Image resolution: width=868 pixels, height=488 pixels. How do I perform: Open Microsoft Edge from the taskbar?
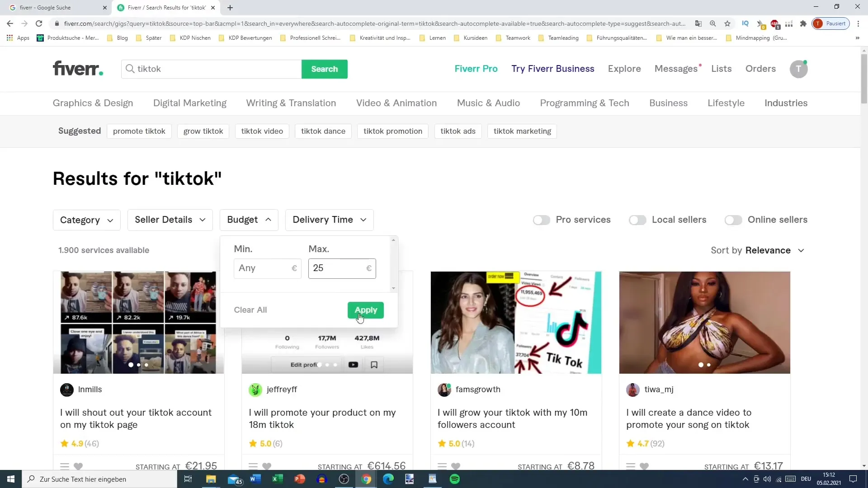pyautogui.click(x=388, y=479)
